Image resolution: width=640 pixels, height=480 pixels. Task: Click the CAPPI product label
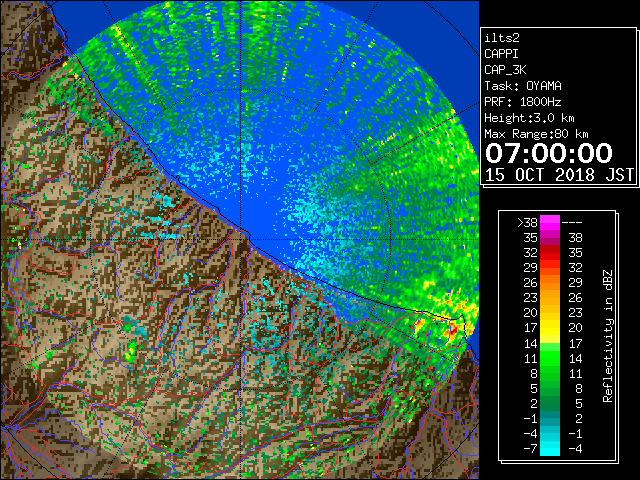(501, 54)
